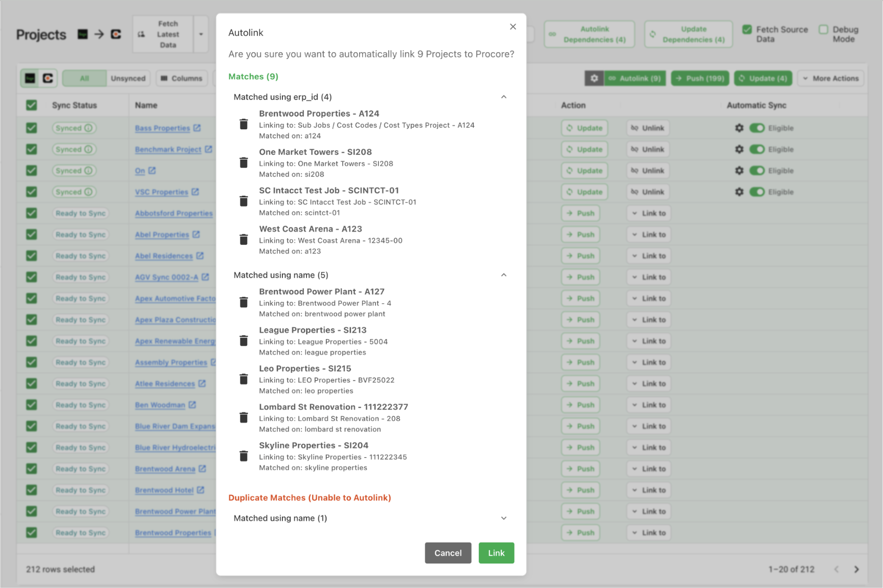Remove the One Market Towers match
883x588 pixels.
244,163
